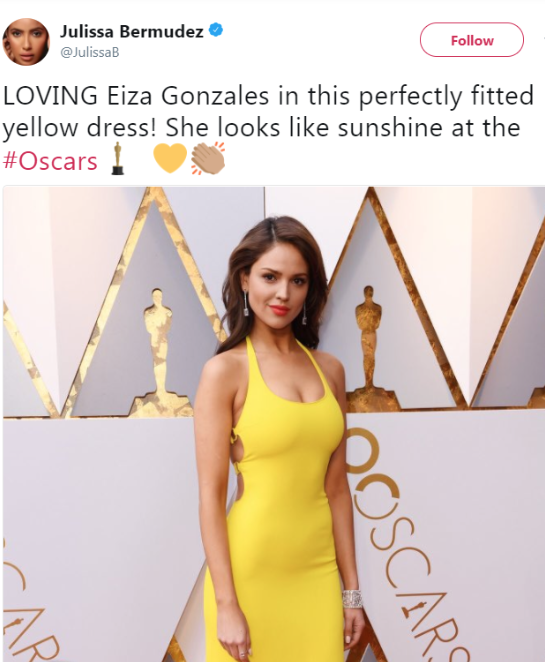Screen dimensions: 545x662
Task: Open the Julissa Bermudez display name
Action: (132, 31)
